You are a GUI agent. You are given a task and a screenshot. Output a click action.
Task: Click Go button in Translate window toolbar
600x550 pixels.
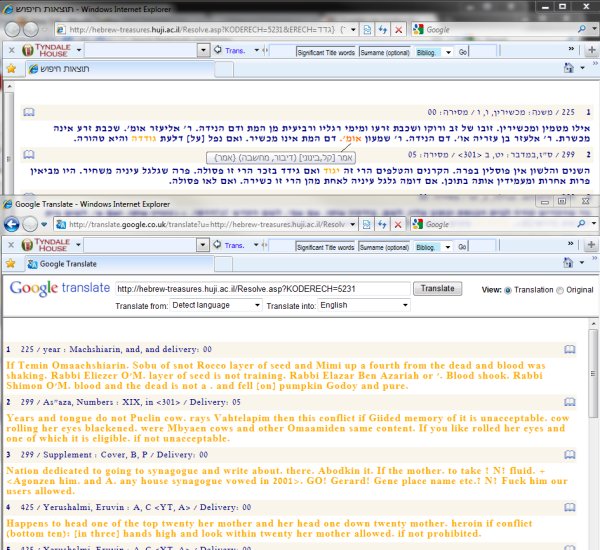pyautogui.click(x=462, y=247)
